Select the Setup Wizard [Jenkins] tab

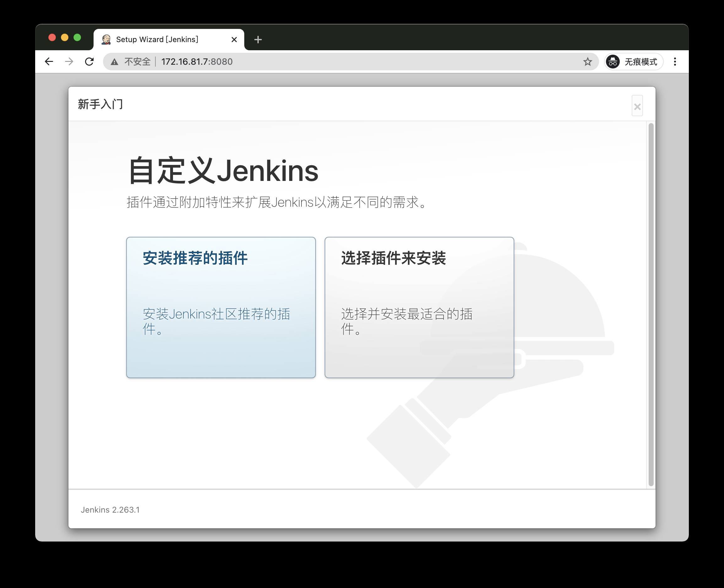169,40
